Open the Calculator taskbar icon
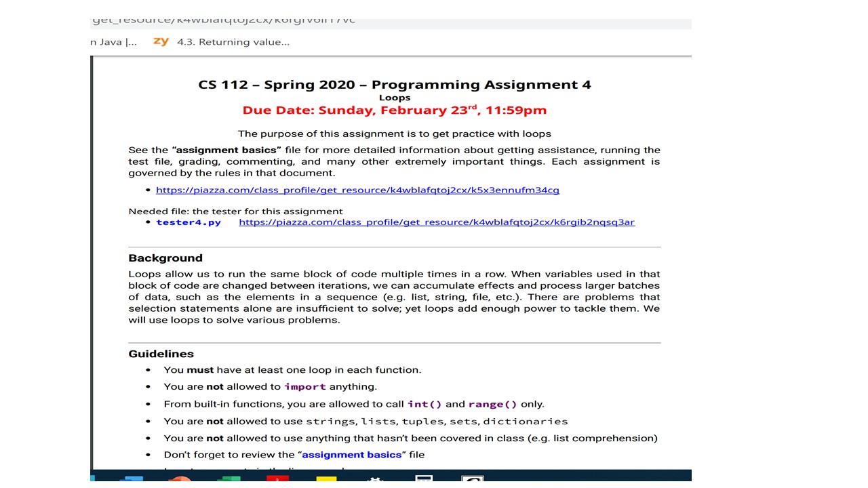The width and height of the screenshot is (868, 488). [x=424, y=480]
